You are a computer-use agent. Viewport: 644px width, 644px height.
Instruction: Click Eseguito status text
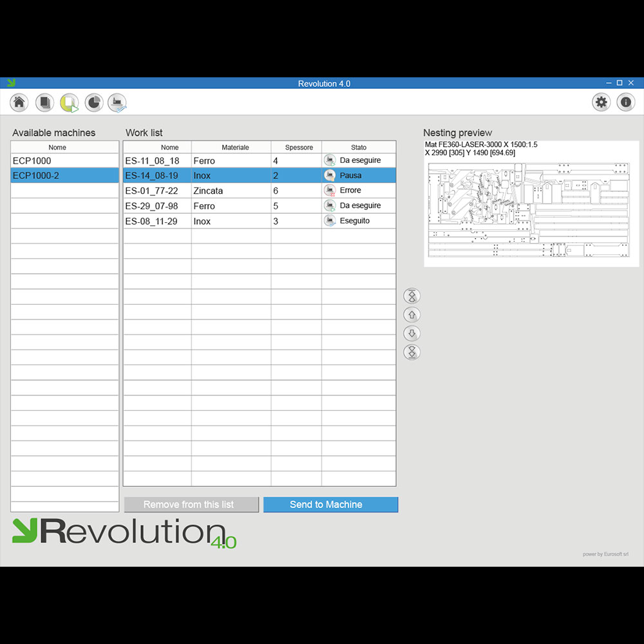355,220
